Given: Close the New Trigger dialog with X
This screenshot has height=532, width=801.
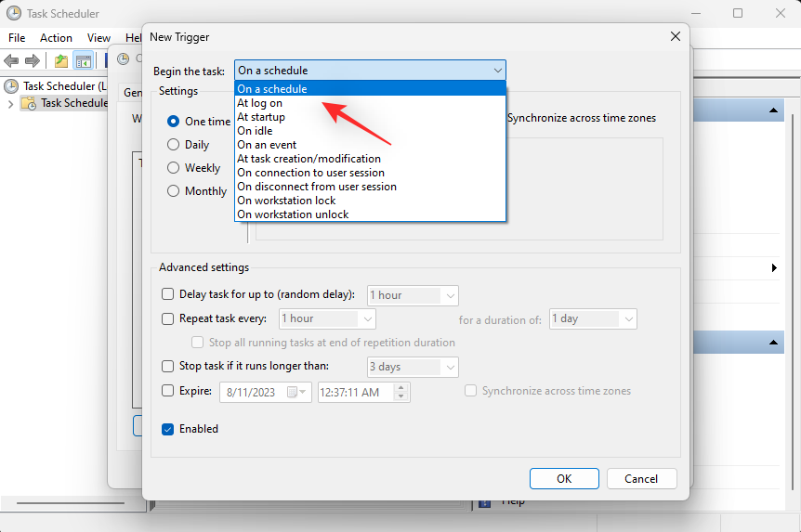Looking at the screenshot, I should pos(676,37).
